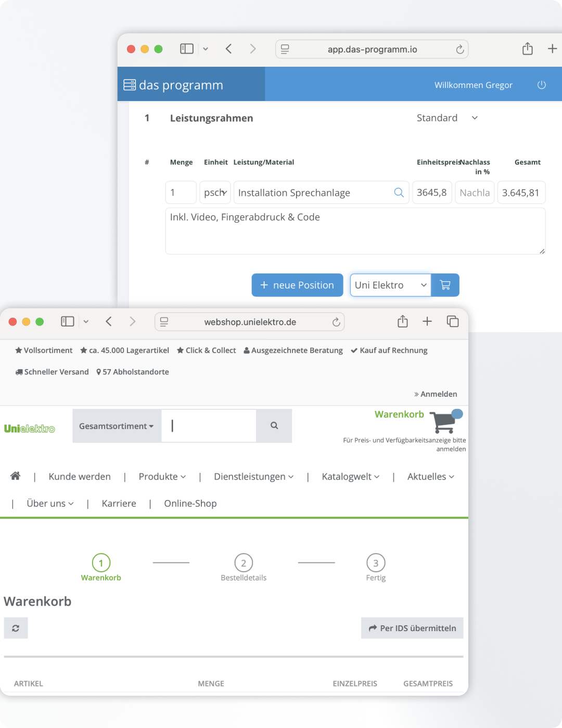The height and width of the screenshot is (728, 562).
Task: Reload webshop.unielektro.de page
Action: click(336, 322)
